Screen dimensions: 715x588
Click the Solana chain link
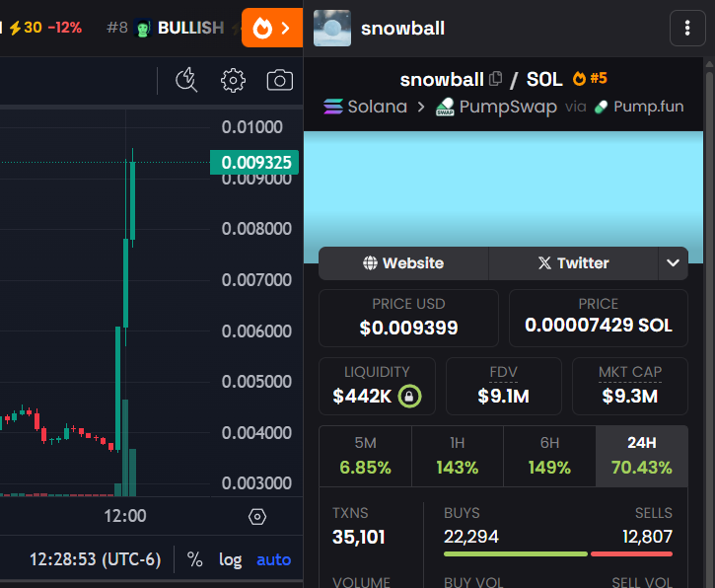click(365, 107)
